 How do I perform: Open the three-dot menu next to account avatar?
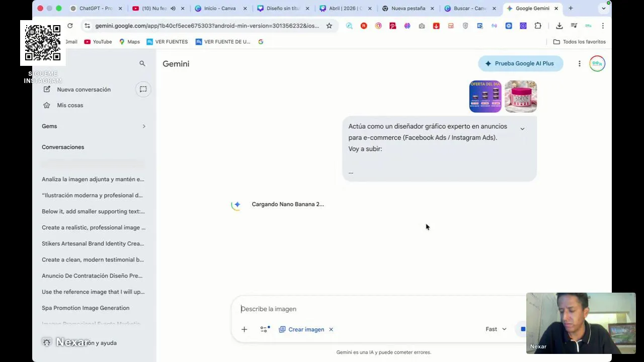[x=579, y=63]
